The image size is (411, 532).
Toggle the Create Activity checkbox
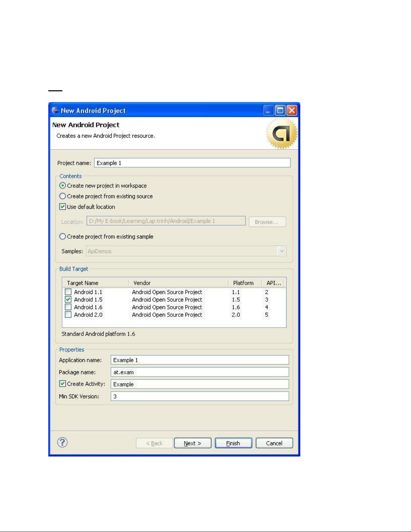(62, 384)
